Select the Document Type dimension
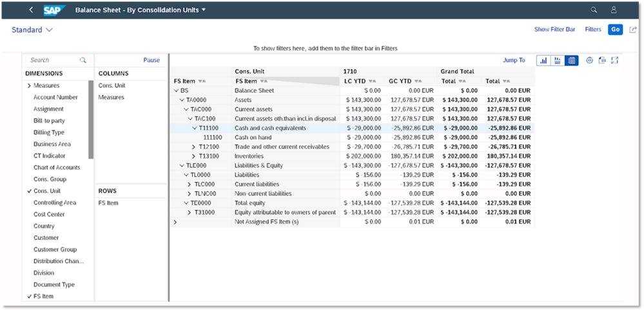Image resolution: width=644 pixels, height=311 pixels. click(x=54, y=285)
